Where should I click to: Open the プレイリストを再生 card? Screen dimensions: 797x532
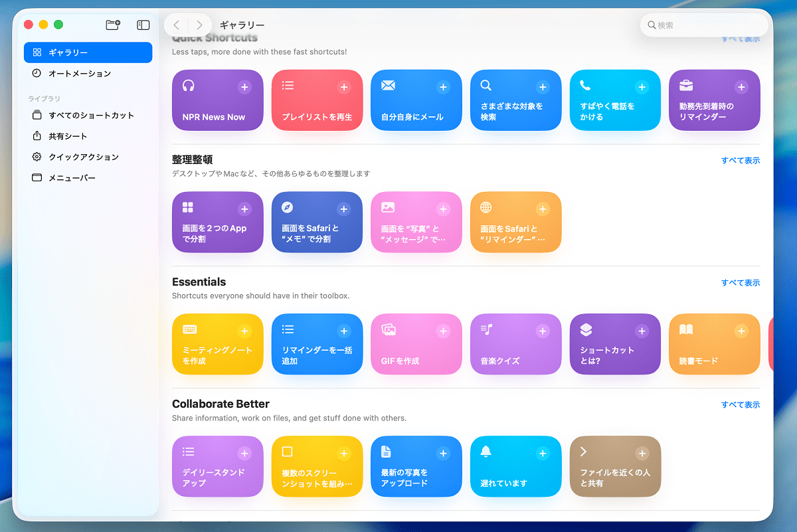click(x=317, y=100)
